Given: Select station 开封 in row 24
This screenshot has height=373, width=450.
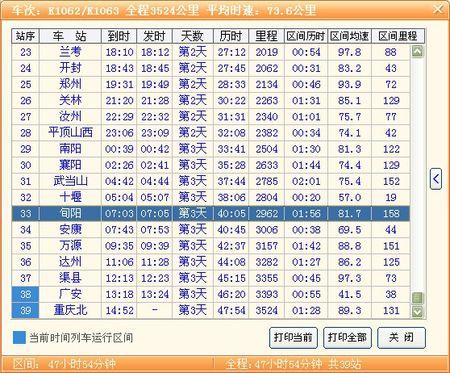Looking at the screenshot, I should pyautogui.click(x=70, y=68).
